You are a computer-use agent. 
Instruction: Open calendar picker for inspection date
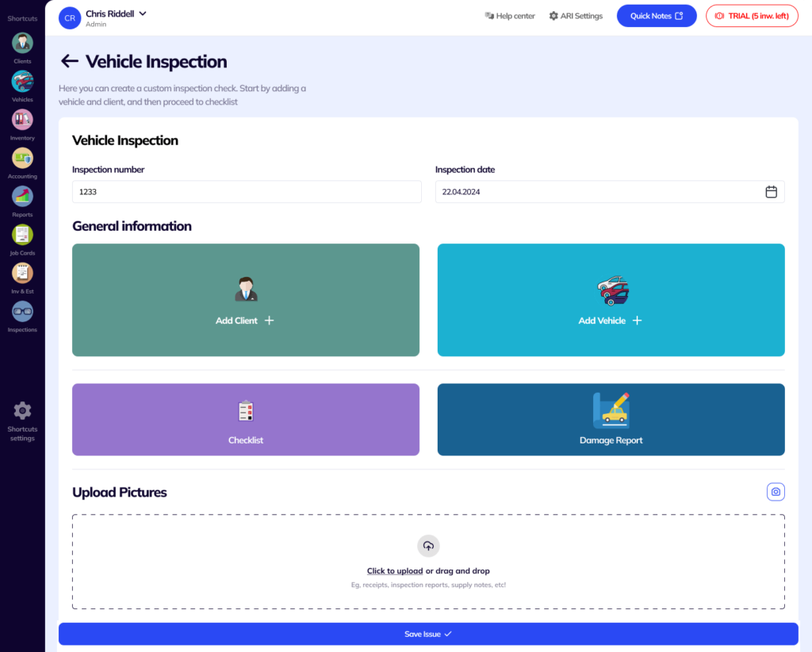point(771,192)
